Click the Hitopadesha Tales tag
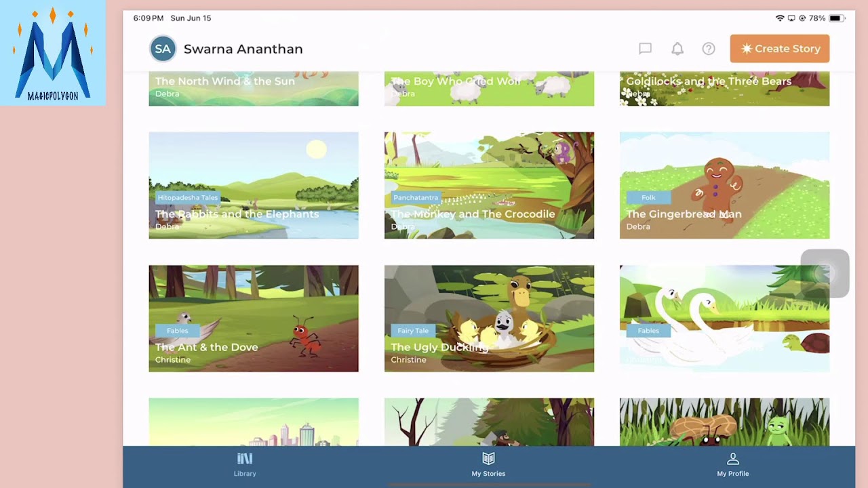The image size is (868, 488). coord(188,197)
